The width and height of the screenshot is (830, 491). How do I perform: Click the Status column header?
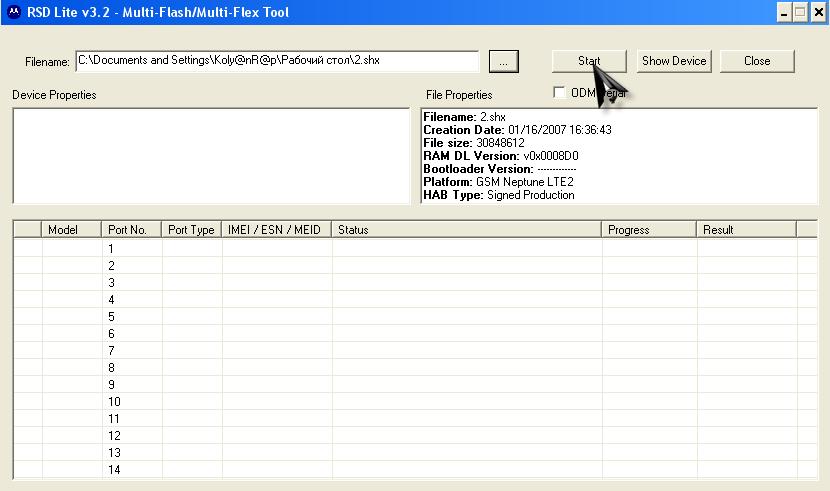tap(466, 230)
